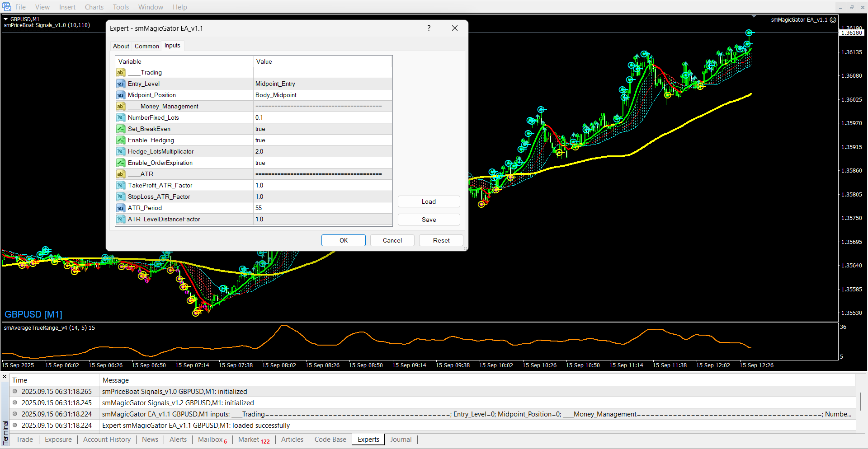Click the ATR_Period integer variable icon
This screenshot has height=449, width=868.
(x=120, y=208)
